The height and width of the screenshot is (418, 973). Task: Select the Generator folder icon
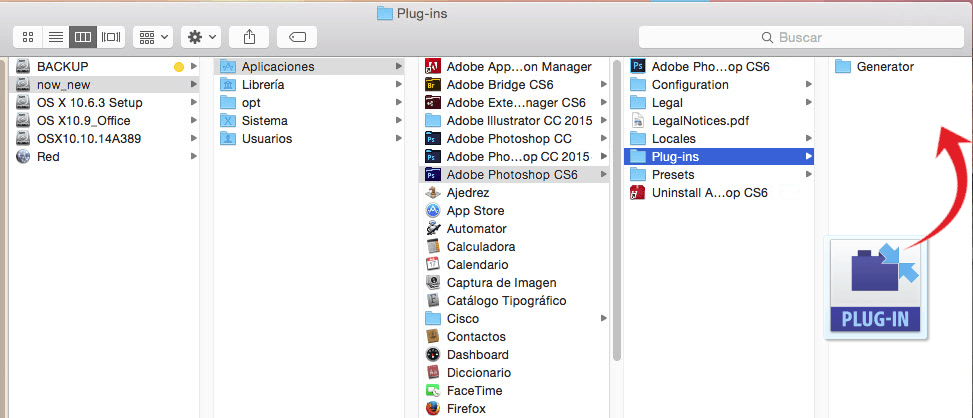click(843, 66)
